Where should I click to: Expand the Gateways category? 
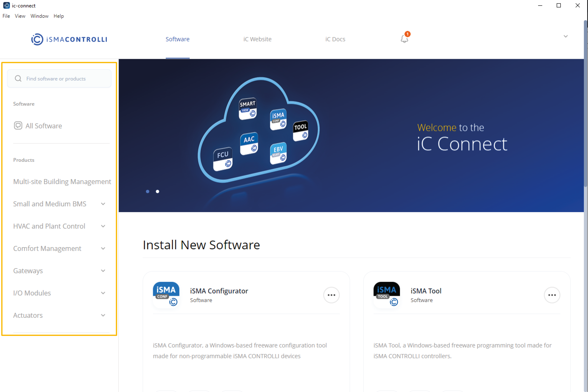coord(103,271)
